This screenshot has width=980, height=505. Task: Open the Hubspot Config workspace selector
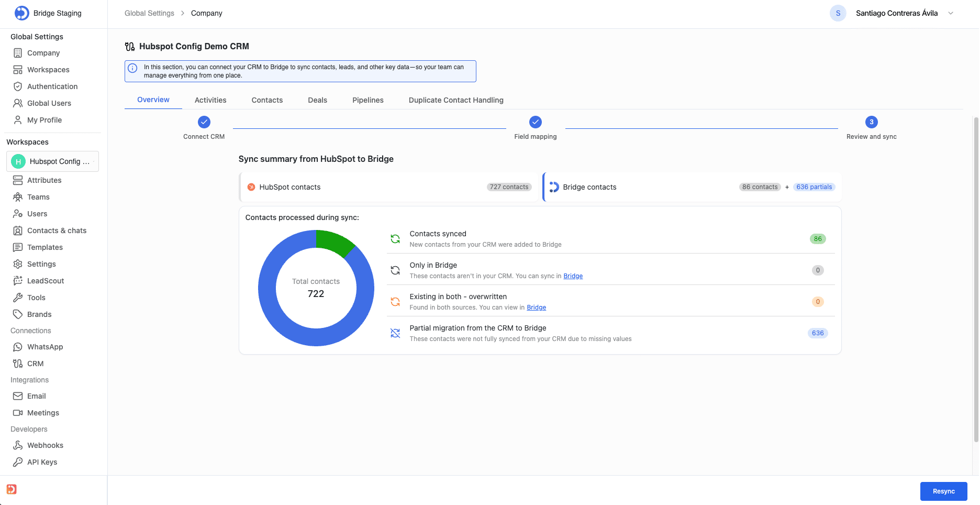[x=52, y=161]
